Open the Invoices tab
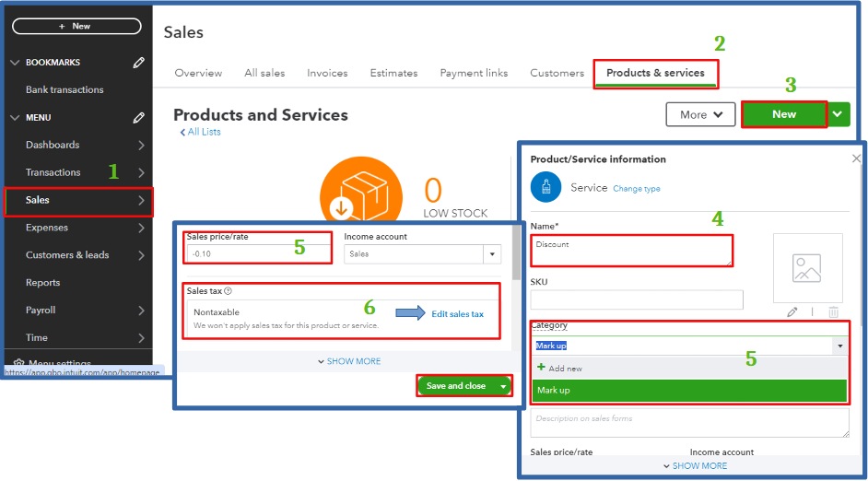The image size is (868, 481). [327, 73]
